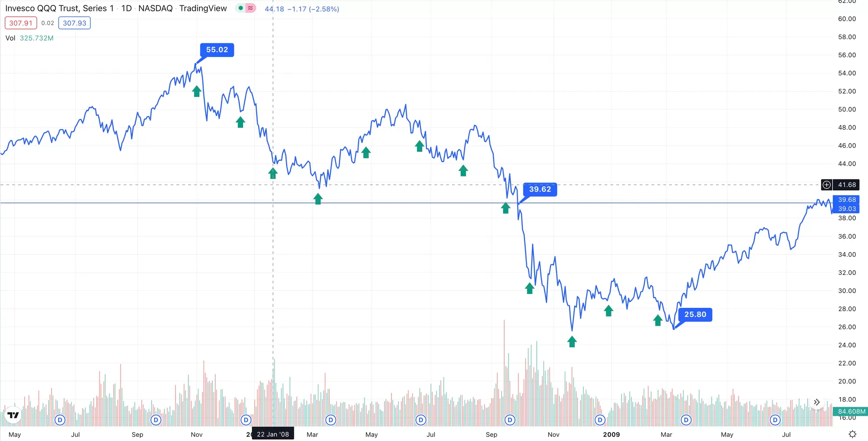The width and height of the screenshot is (868, 441).
Task: Click the 2009 label on time axis
Action: click(x=612, y=434)
